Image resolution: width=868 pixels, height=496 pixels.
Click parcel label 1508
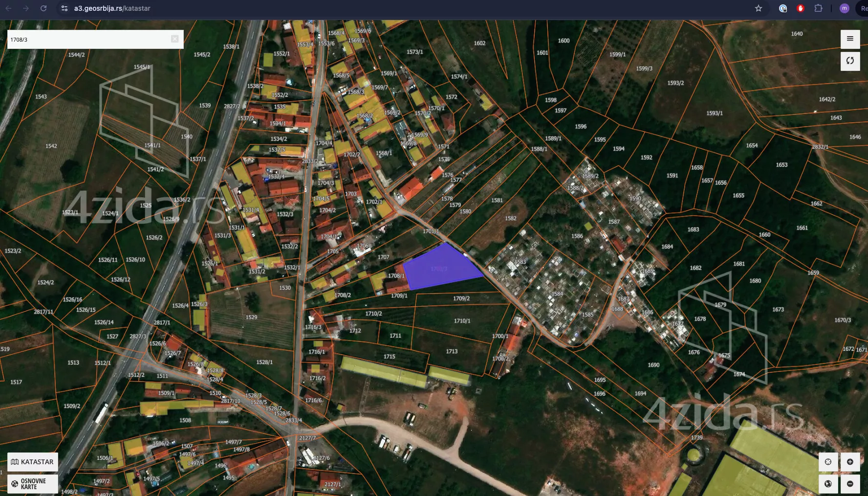185,420
